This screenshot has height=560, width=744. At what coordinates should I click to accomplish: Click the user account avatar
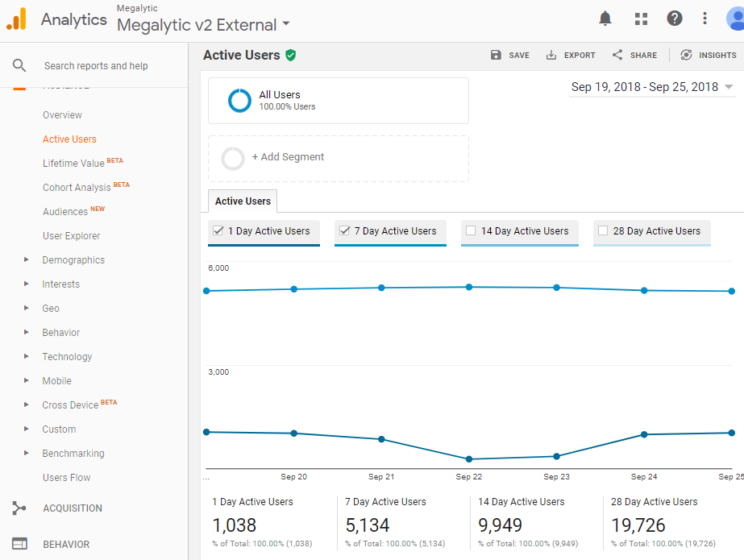click(x=734, y=19)
